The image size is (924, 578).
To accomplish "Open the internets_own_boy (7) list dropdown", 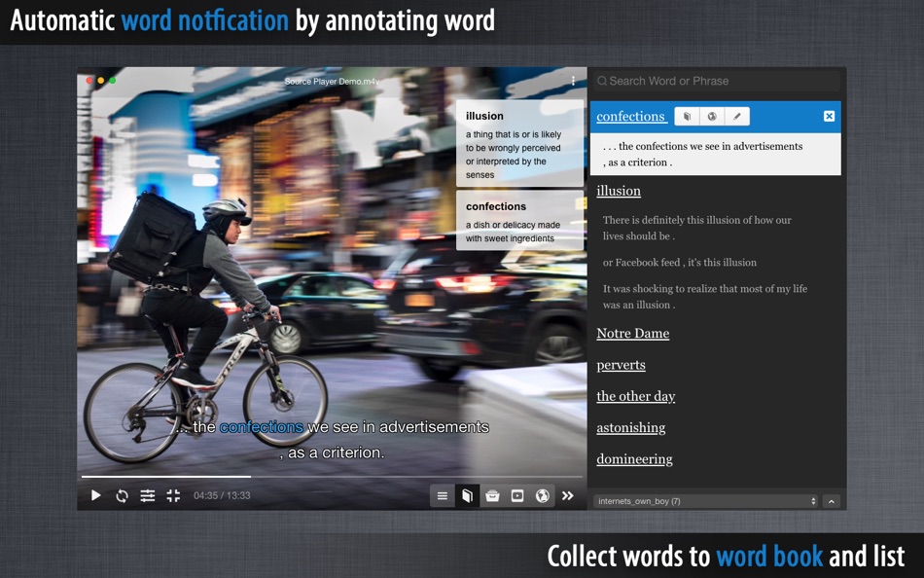I will (x=705, y=501).
